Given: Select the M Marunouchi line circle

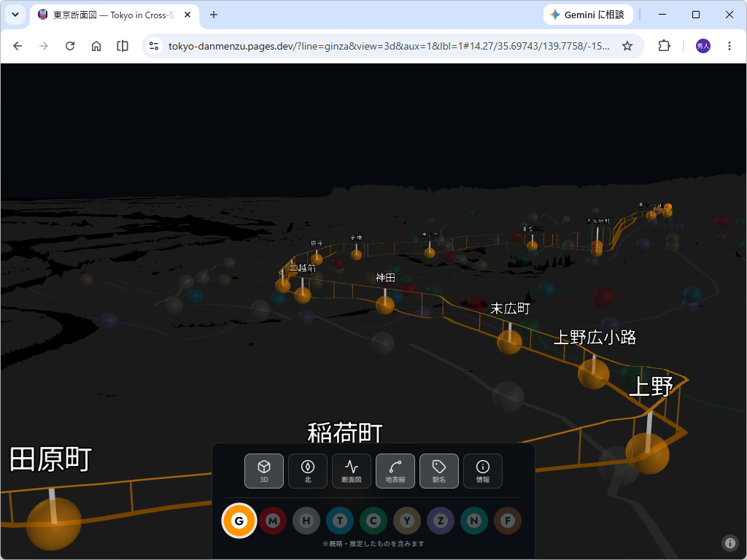Looking at the screenshot, I should [x=273, y=521].
